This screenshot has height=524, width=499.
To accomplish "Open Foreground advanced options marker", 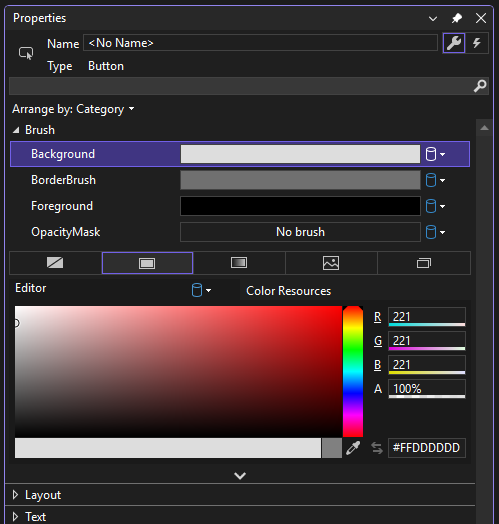I will coord(435,206).
